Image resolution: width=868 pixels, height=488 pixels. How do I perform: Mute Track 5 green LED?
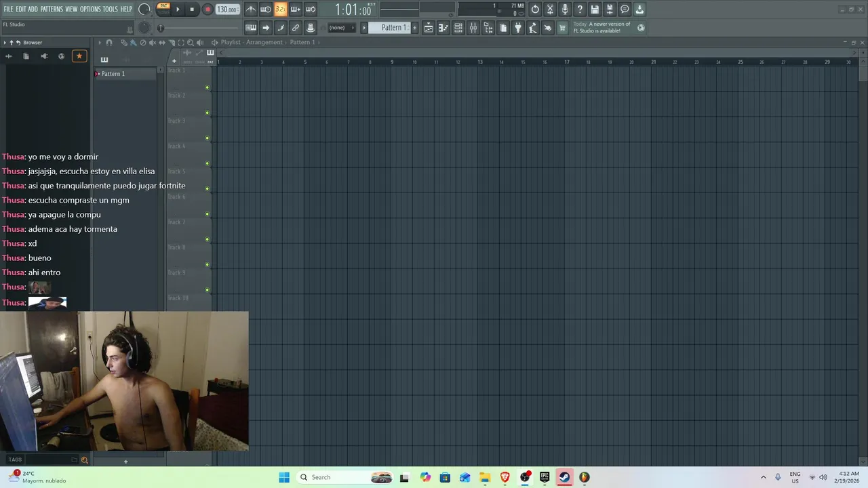(x=208, y=188)
